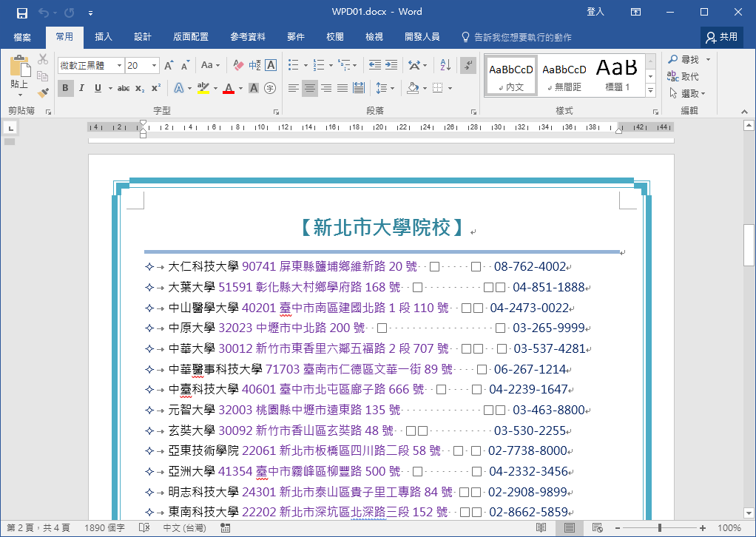
Task: Click 登入 to sign in
Action: point(595,12)
